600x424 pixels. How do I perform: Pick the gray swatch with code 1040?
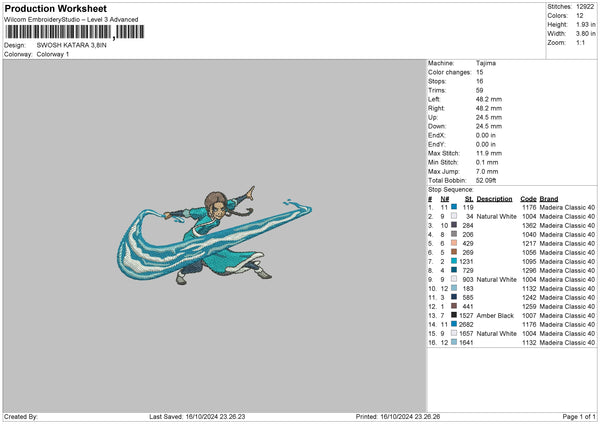tap(454, 234)
